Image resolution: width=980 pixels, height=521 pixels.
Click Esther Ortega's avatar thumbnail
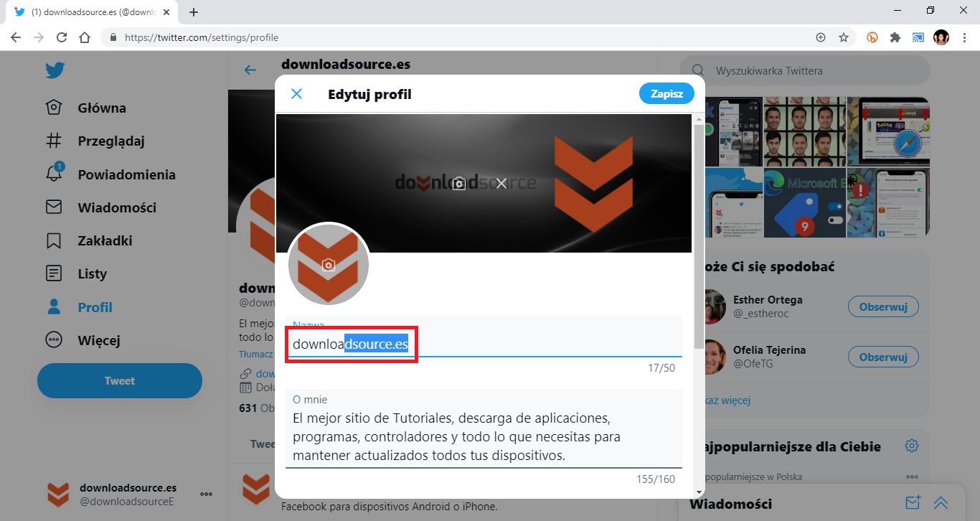pos(713,306)
